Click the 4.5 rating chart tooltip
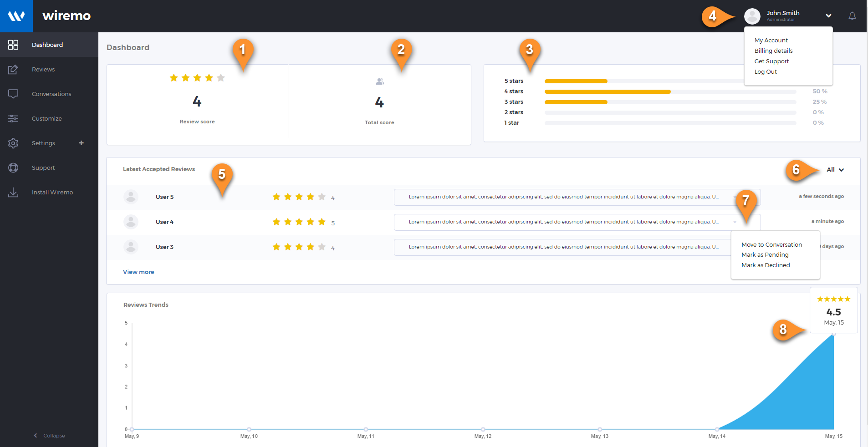The image size is (868, 447). click(x=833, y=310)
